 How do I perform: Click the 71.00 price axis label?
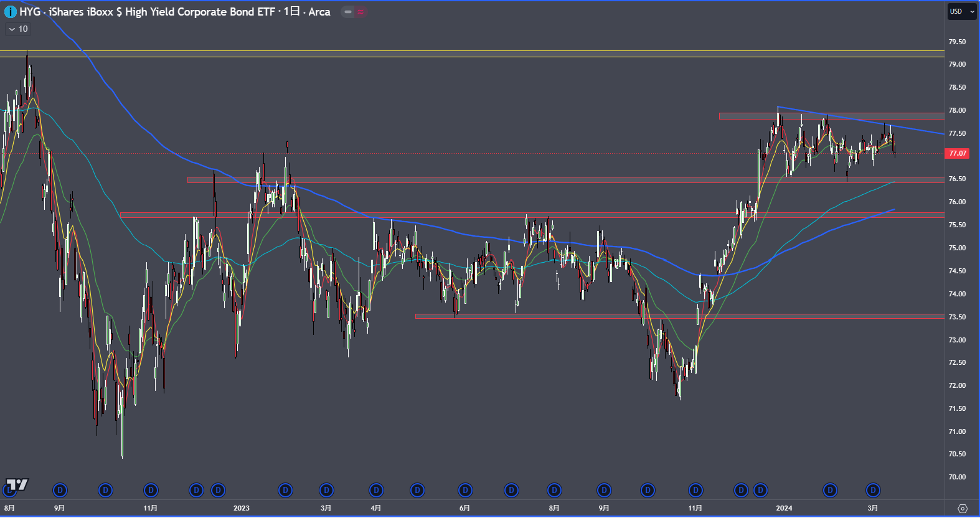point(957,431)
